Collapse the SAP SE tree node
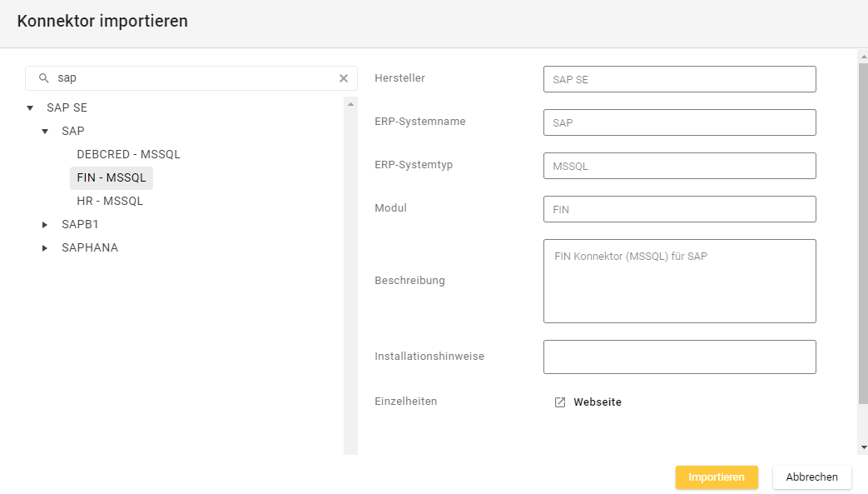The image size is (868, 494). tap(30, 107)
